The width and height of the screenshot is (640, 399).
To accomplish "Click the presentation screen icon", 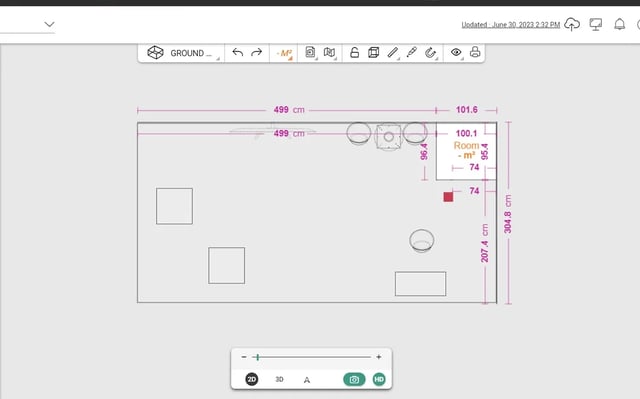I will click(596, 24).
